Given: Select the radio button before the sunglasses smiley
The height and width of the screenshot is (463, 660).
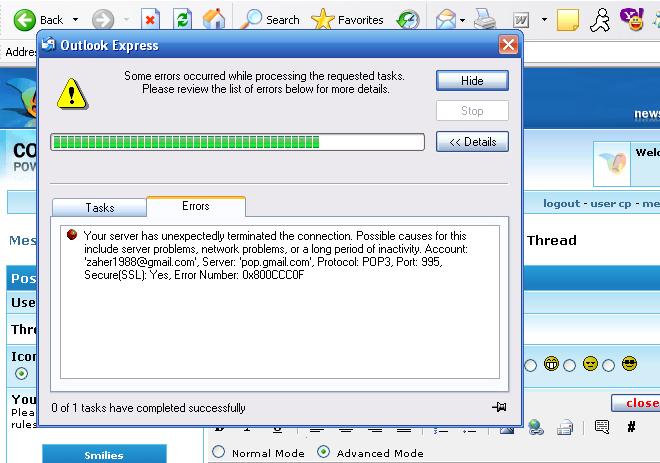Looking at the screenshot, I should tap(608, 365).
